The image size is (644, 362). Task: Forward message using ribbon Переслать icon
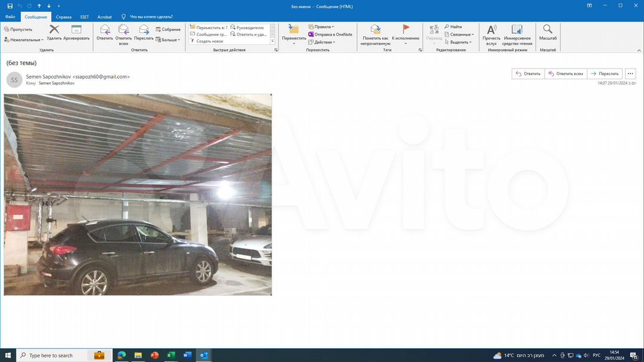click(144, 32)
